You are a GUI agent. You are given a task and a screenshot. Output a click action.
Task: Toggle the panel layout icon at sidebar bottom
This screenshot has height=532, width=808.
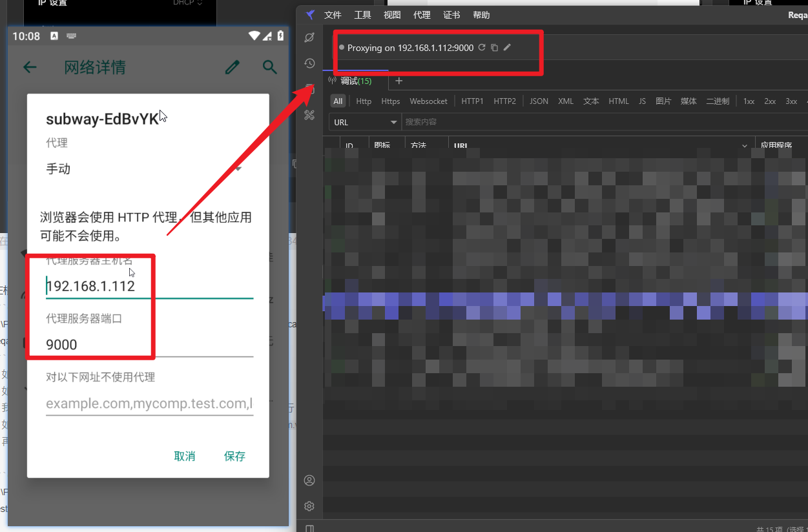tap(309, 529)
